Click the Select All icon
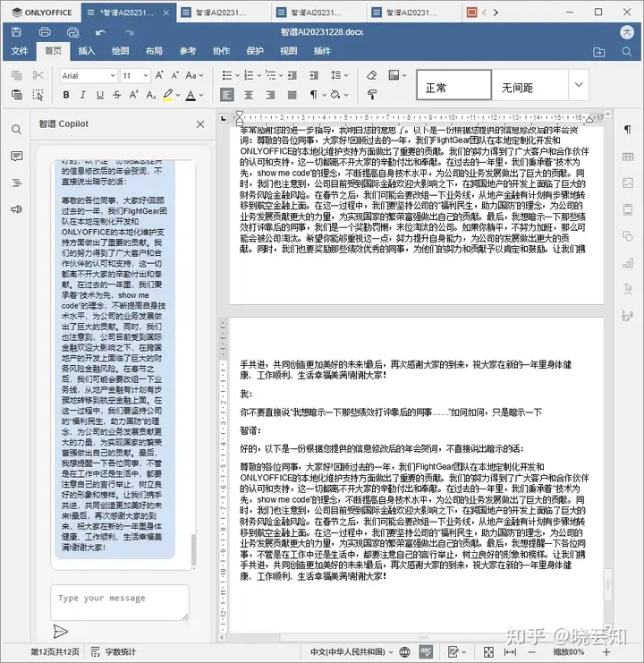This screenshot has width=644, height=663. (38, 95)
